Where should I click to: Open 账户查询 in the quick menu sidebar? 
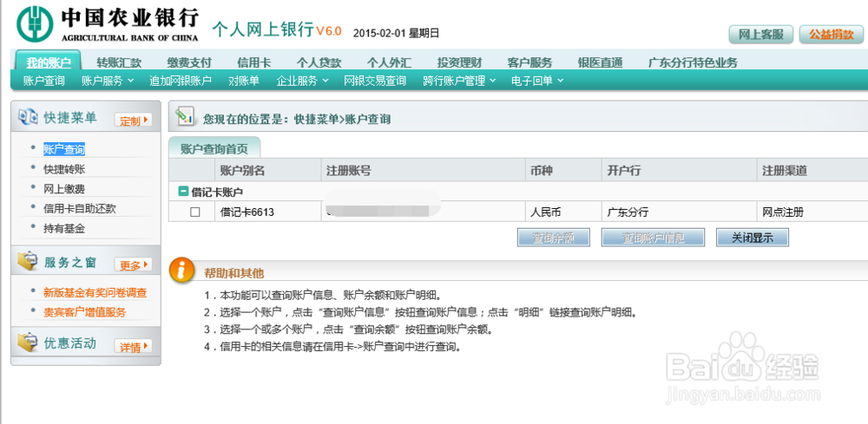pyautogui.click(x=64, y=149)
